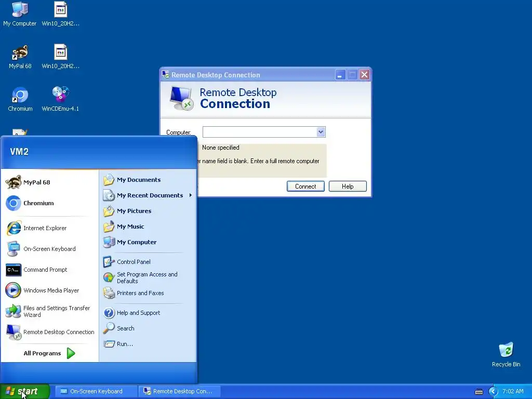532x399 pixels.
Task: Expand All Programs list
Action: [x=49, y=353]
